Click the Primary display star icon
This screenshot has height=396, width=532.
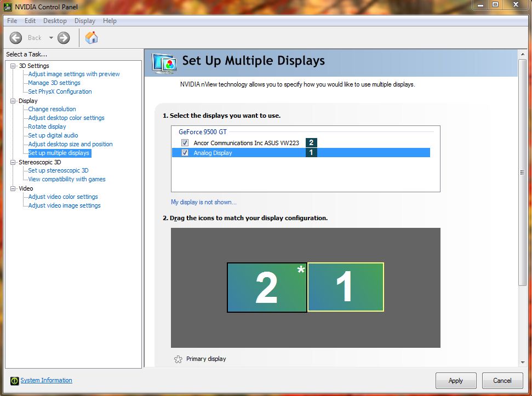point(178,359)
